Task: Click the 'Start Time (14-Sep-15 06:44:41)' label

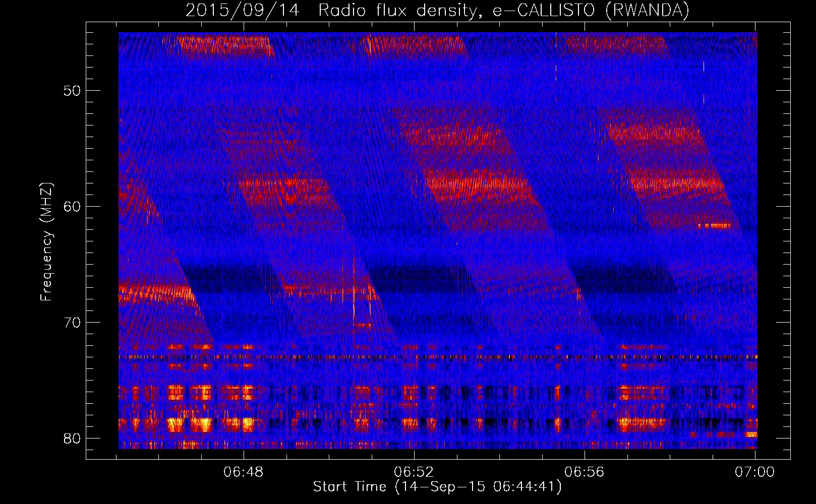Action: [437, 487]
